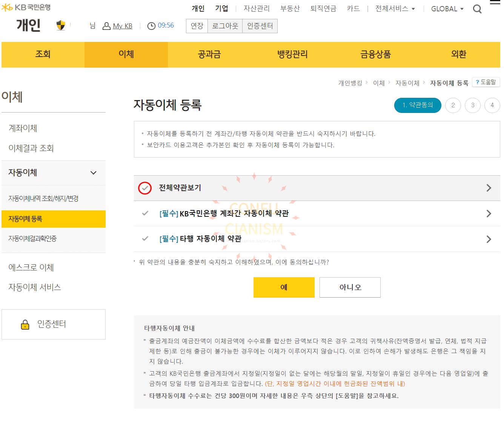Viewport: 504px width, 446px height.
Task: Click the 아니오 decline button
Action: [350, 287]
